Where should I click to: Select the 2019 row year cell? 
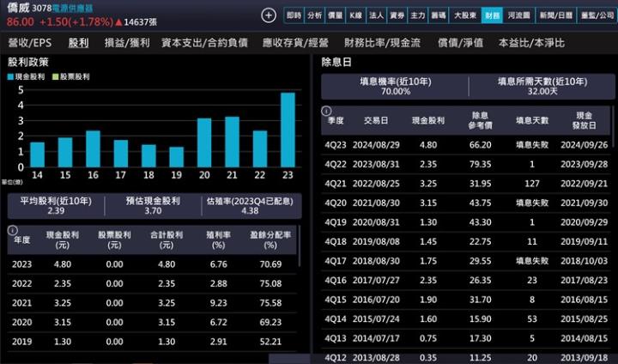[21, 342]
